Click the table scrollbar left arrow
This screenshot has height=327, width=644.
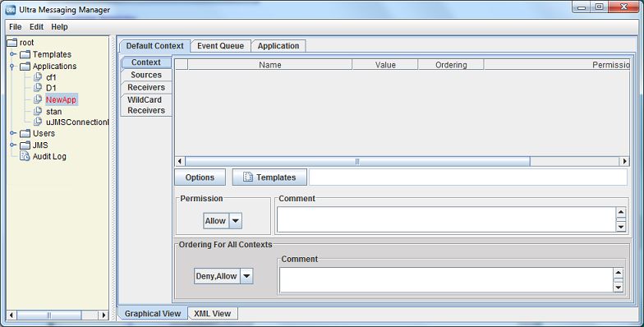point(180,161)
